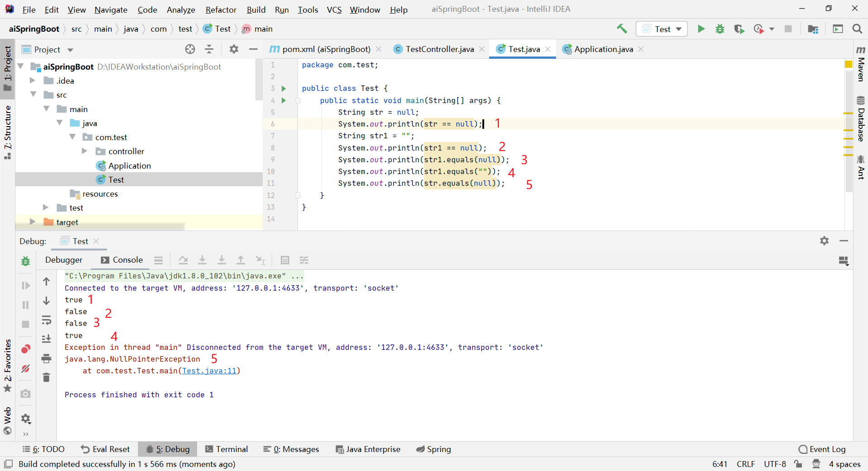
Task: Print console output icon
Action: coord(46,358)
